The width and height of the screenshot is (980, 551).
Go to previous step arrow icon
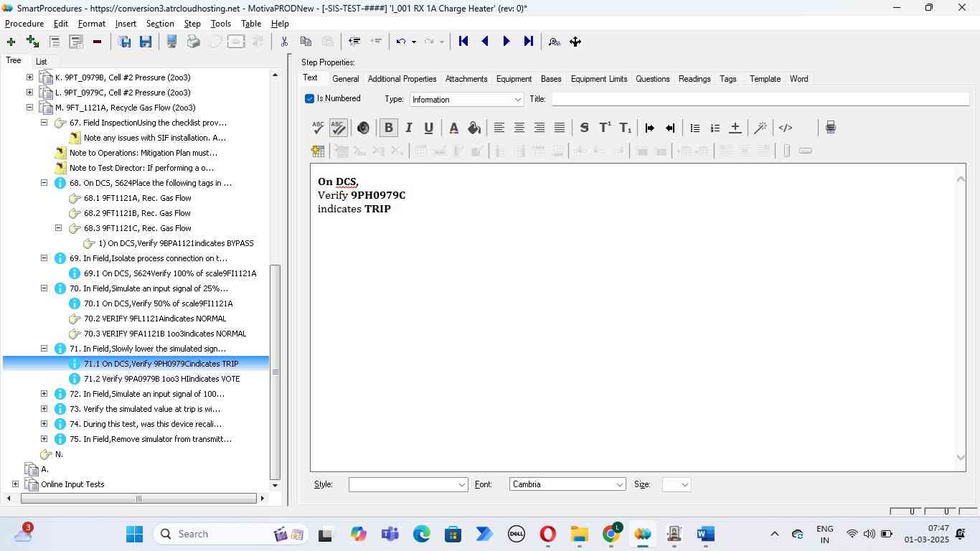pyautogui.click(x=485, y=42)
